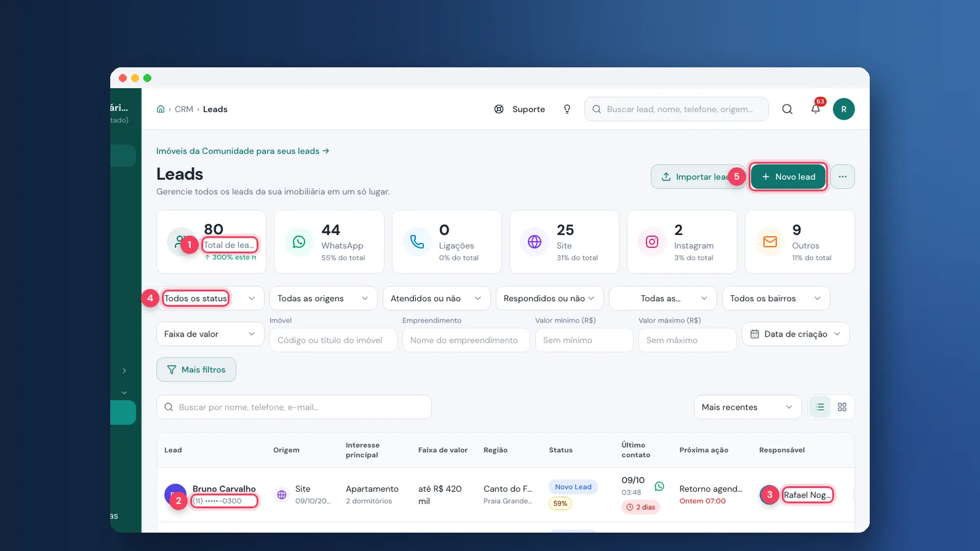Open the three-dots more options button

(x=843, y=177)
